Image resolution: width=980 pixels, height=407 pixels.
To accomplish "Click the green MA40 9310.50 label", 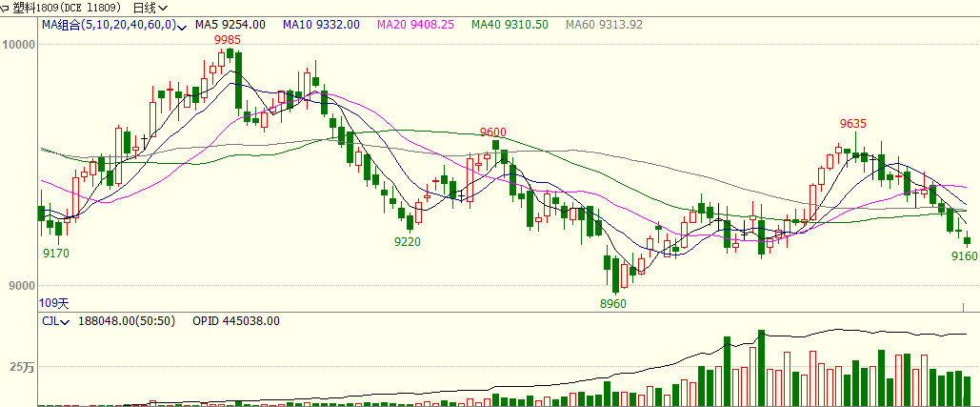I will (x=509, y=25).
